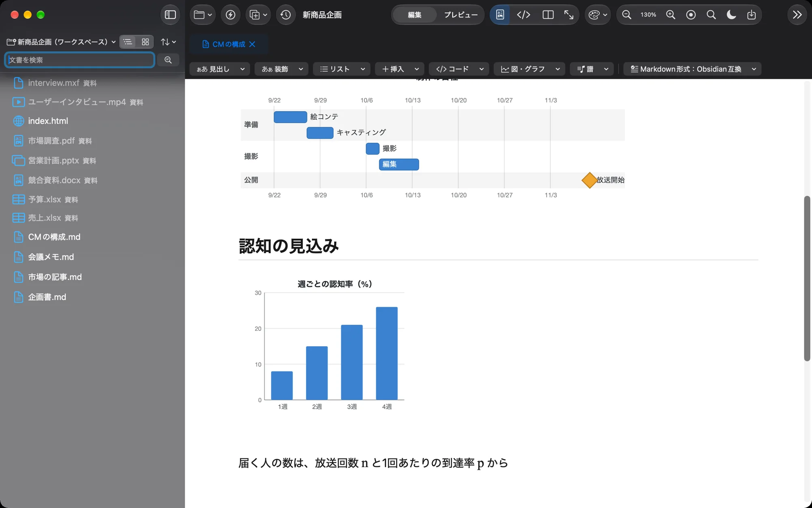Screen dimensions: 812x508
Task: Open the 装飾 decoration menu
Action: (x=282, y=69)
